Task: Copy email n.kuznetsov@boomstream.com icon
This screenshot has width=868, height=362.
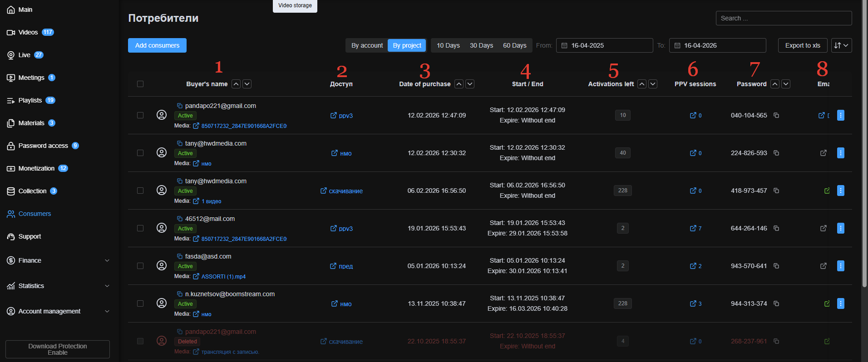Action: pos(180,294)
